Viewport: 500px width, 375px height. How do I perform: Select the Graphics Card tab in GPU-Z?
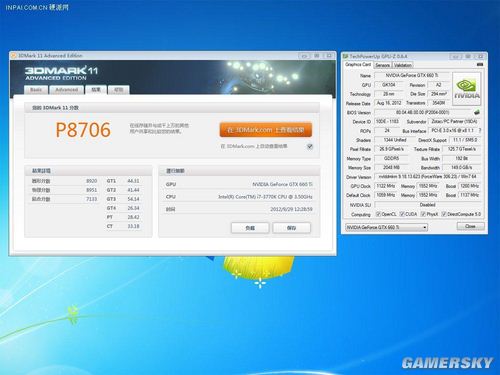point(358,64)
